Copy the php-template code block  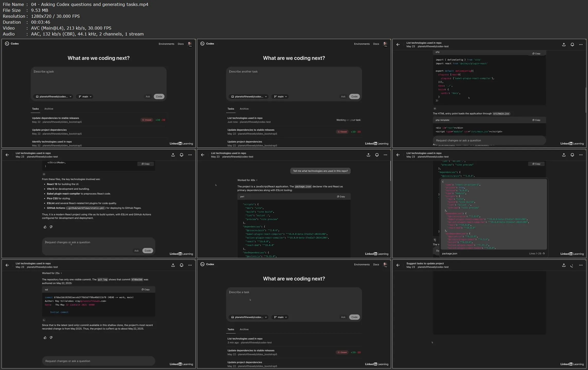pos(536,120)
